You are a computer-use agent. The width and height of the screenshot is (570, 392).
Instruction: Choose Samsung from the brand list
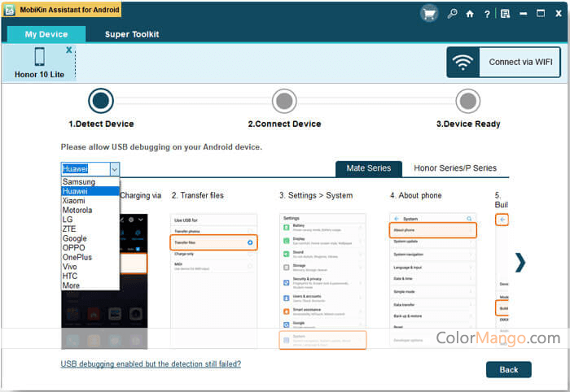tap(79, 182)
